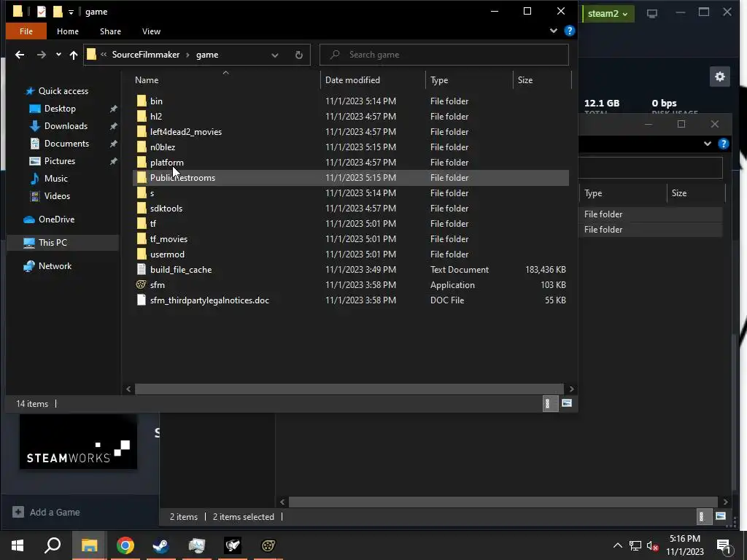Open the Share ribbon tab

pos(111,31)
